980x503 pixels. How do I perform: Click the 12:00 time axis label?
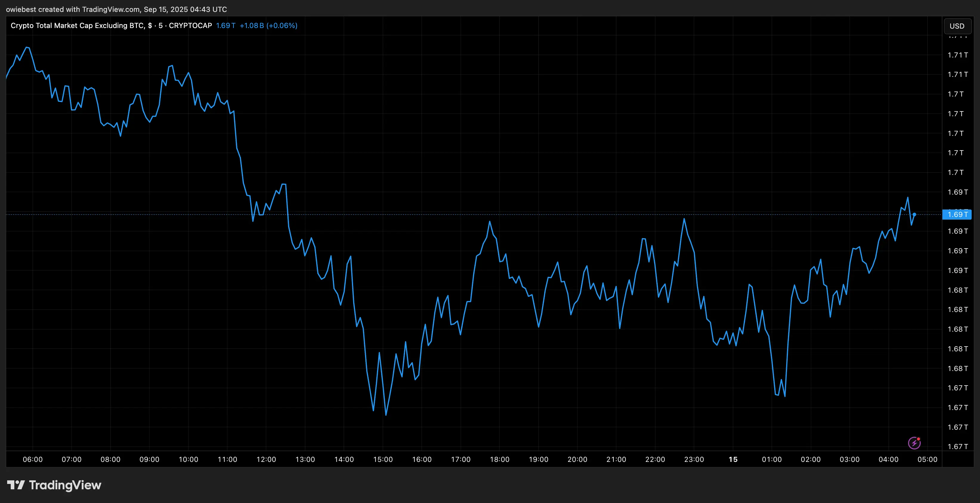266,459
